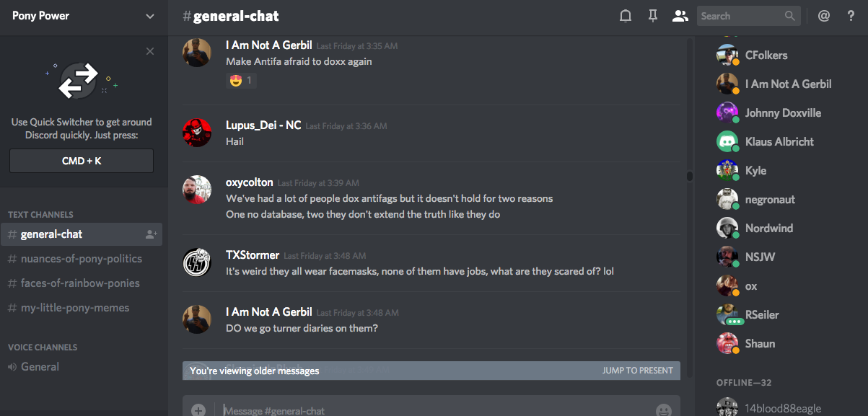
Task: Open notification settings bell icon
Action: pyautogui.click(x=626, y=16)
